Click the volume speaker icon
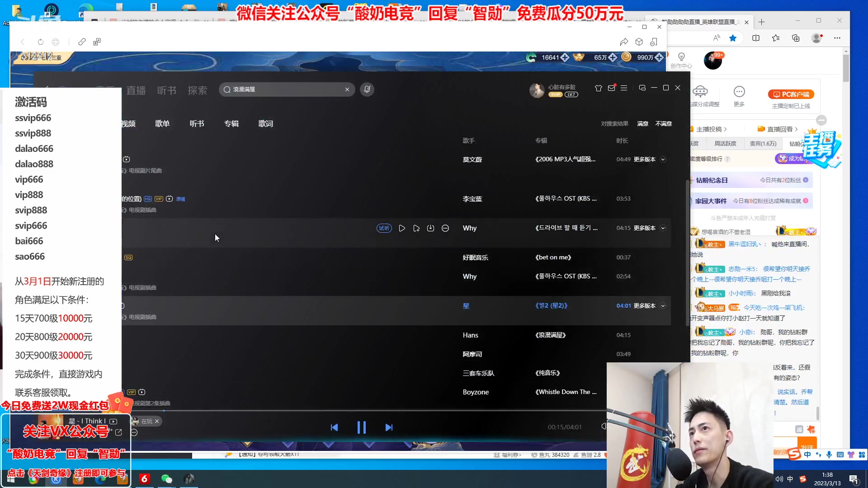Screen dimensions: 868x488 click(x=604, y=426)
